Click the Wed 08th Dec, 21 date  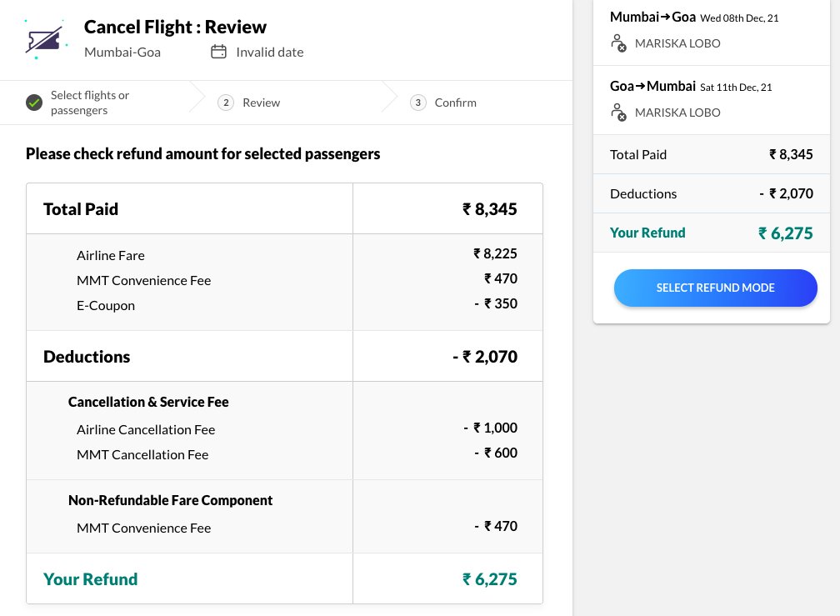(739, 18)
